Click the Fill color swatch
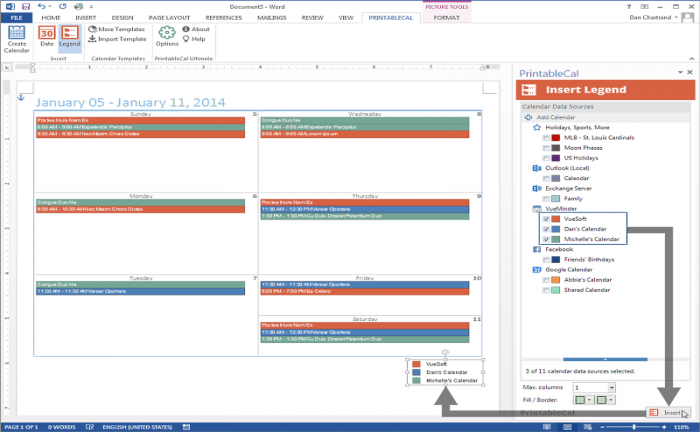700x432 pixels. 580,400
